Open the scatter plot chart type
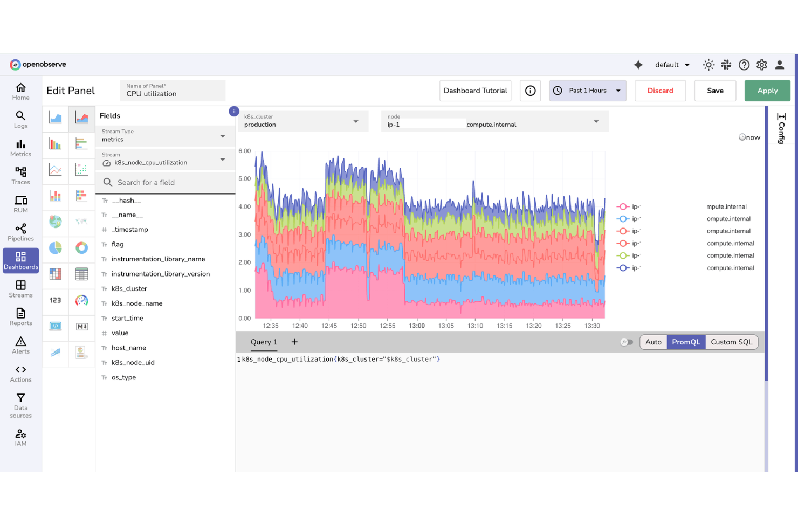798x532 pixels. tap(82, 169)
